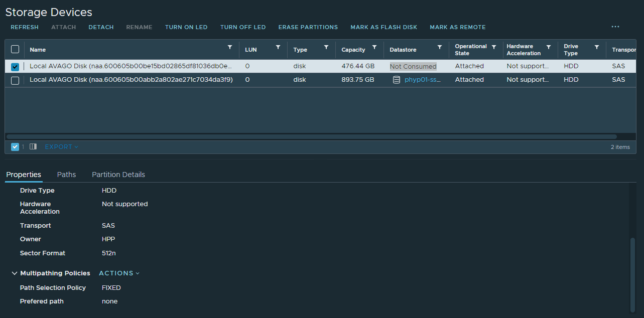Click the DETACH action
644x318 pixels.
(x=101, y=27)
